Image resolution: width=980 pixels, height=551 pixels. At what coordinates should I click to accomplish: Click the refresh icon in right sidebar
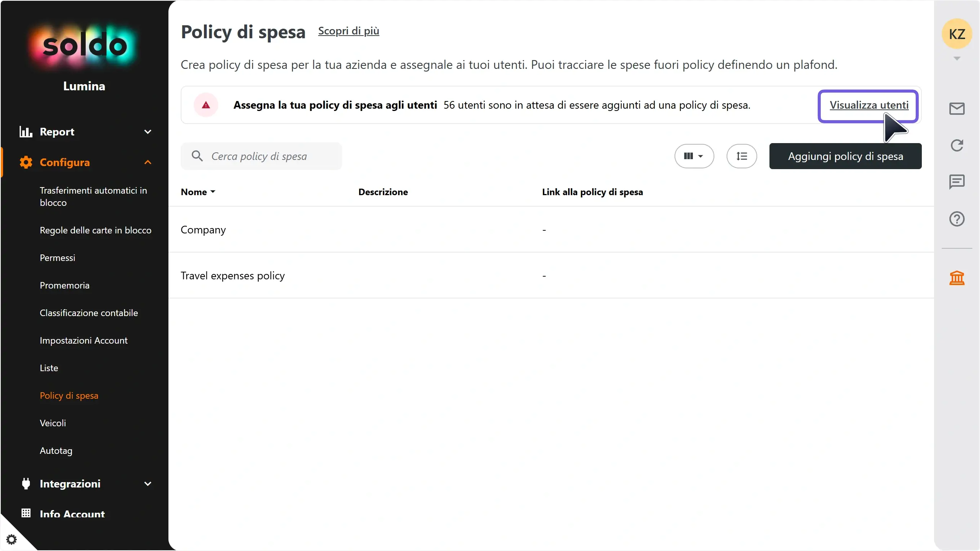pyautogui.click(x=957, y=145)
